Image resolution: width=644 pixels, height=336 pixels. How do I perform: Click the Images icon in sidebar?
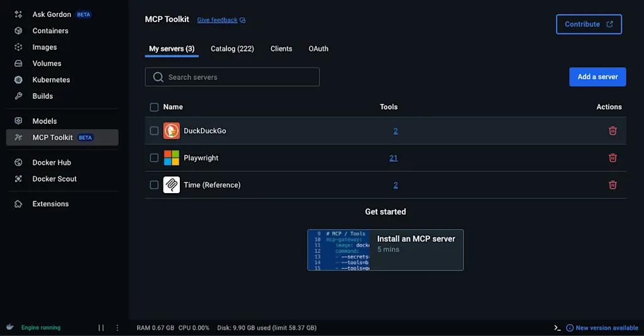(18, 47)
